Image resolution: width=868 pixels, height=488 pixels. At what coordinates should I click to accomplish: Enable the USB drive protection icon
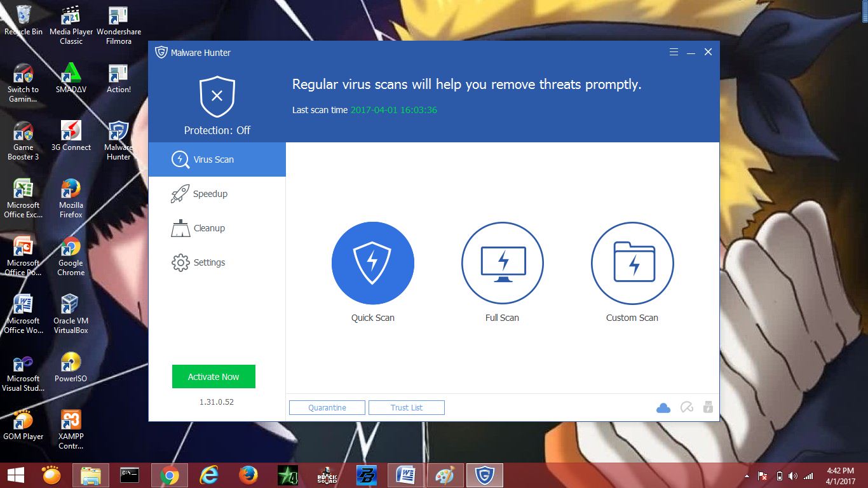[707, 407]
